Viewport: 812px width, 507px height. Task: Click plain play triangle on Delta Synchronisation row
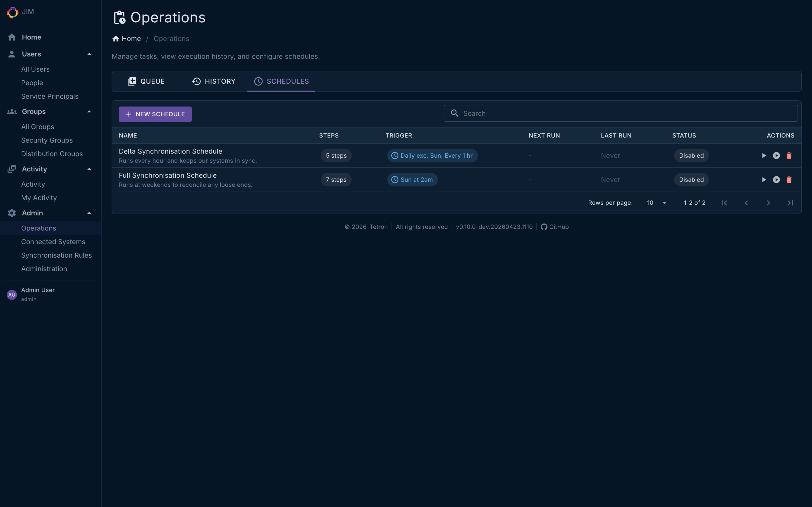coord(764,156)
